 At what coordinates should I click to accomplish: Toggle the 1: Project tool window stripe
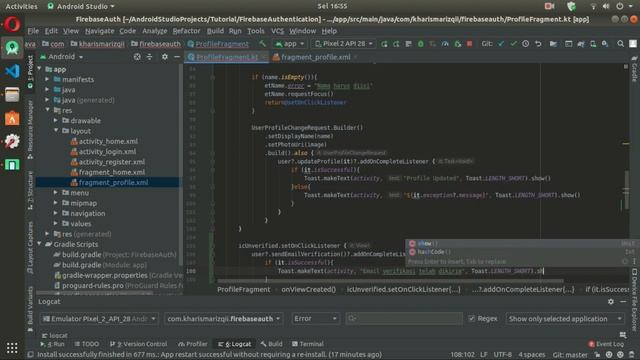[30, 71]
